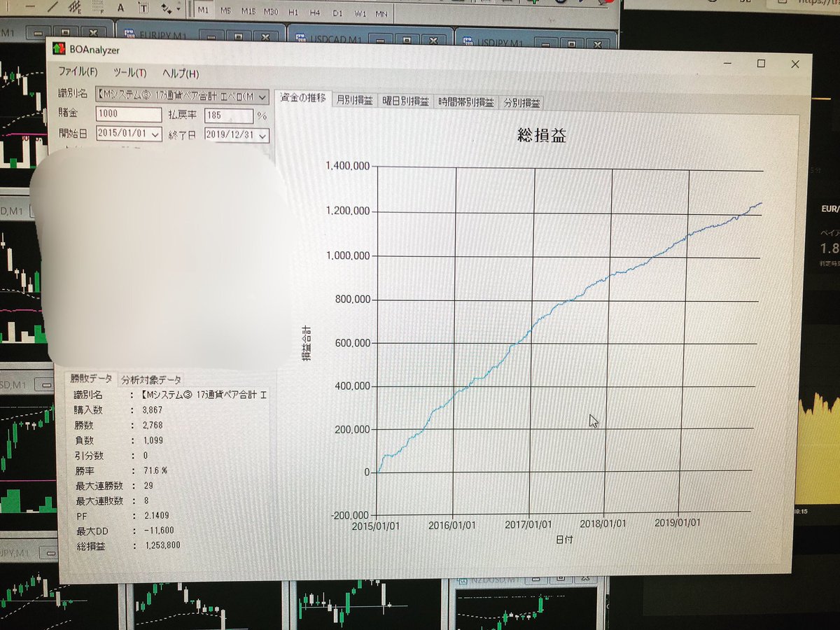840x630 pixels.
Task: Open the ファイル(F) menu in BOAnalyzer
Action: 77,72
